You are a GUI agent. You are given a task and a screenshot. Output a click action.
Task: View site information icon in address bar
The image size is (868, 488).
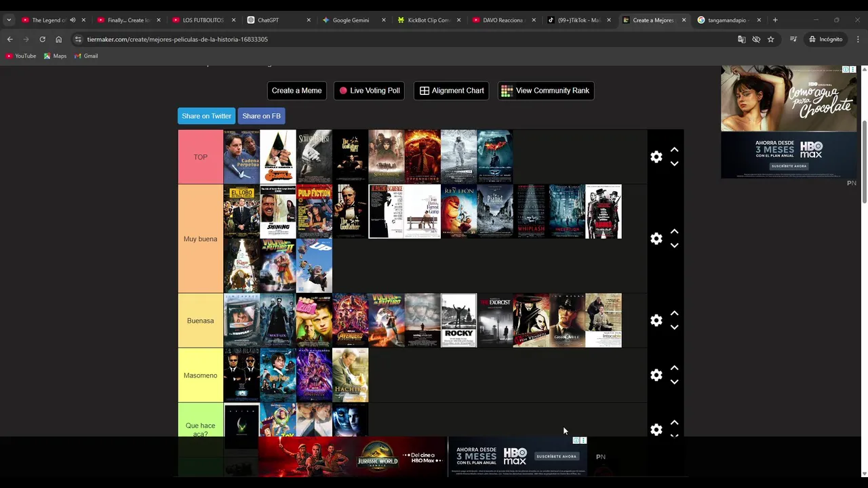point(78,39)
